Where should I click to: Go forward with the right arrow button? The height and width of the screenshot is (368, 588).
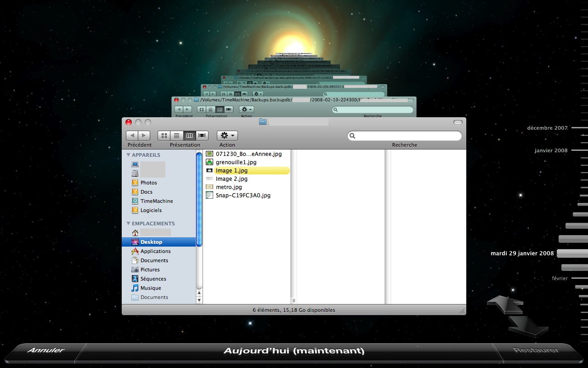coord(144,135)
